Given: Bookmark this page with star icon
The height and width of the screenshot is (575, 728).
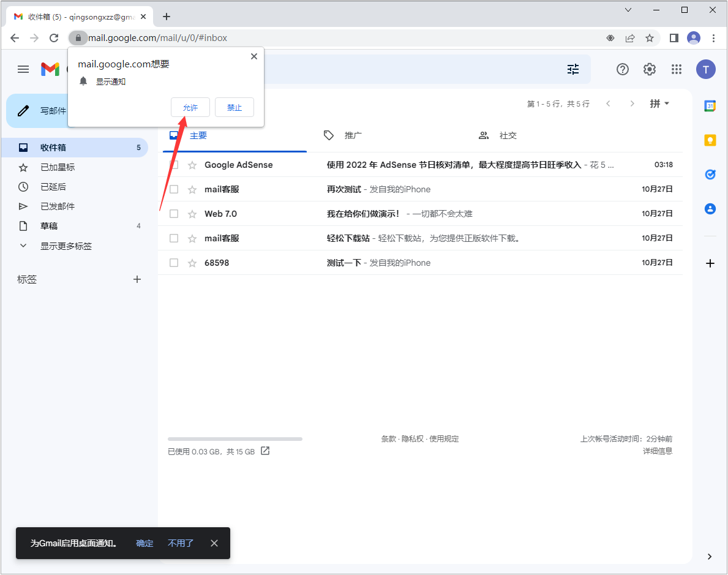Looking at the screenshot, I should [x=650, y=38].
